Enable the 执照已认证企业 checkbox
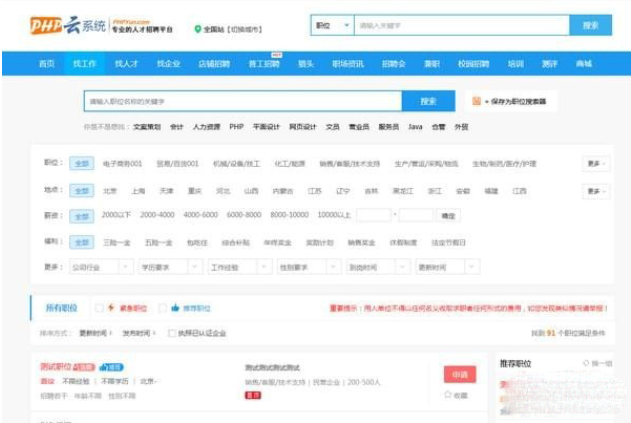 point(172,332)
